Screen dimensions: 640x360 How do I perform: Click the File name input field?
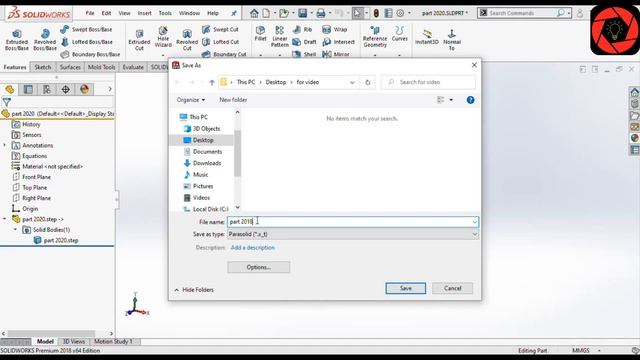(x=353, y=222)
